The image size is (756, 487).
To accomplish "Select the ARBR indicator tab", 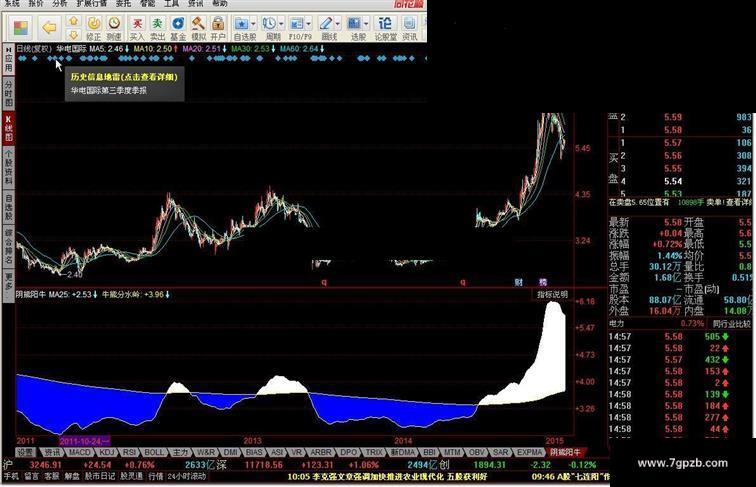I will (x=321, y=452).
